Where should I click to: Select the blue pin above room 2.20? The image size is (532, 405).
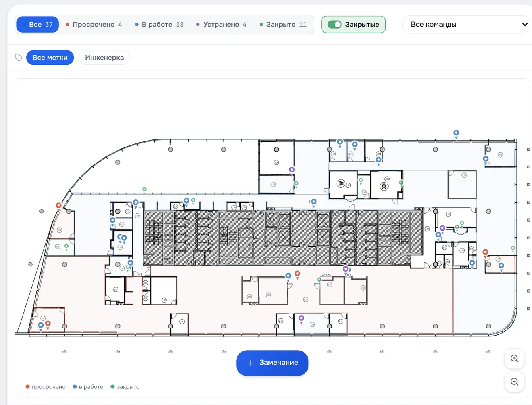pos(187,201)
